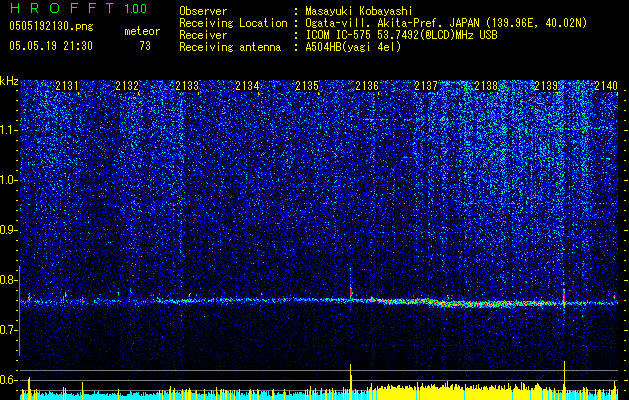629x400 pixels.
Task: Click the 2133 time marker
Action: pyautogui.click(x=187, y=85)
